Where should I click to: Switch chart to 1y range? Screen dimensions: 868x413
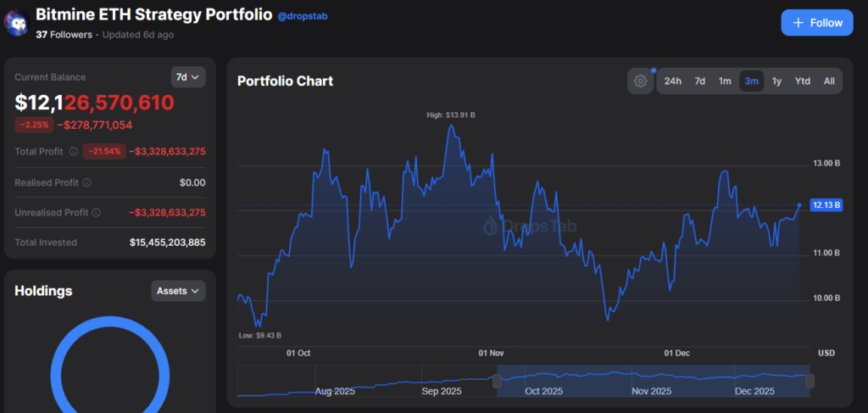point(776,81)
